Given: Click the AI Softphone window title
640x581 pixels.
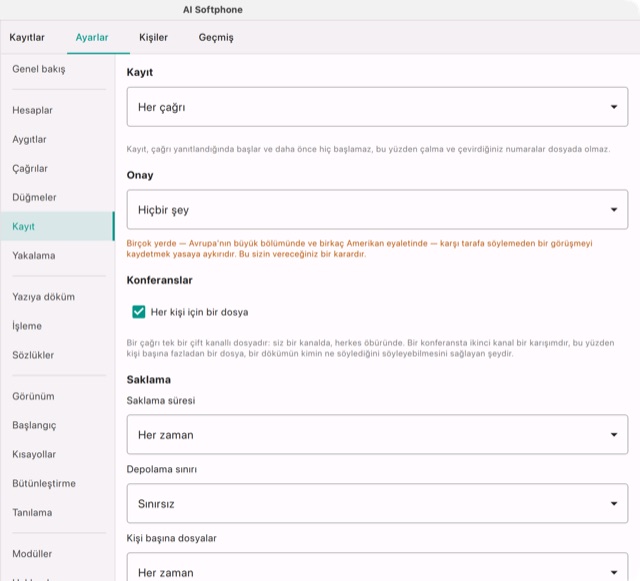Looking at the screenshot, I should point(213,10).
